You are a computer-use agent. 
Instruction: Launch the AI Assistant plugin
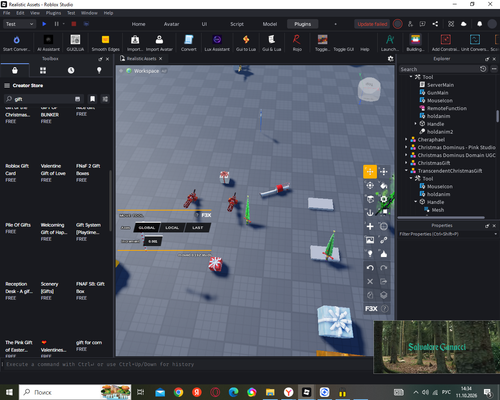coord(48,43)
